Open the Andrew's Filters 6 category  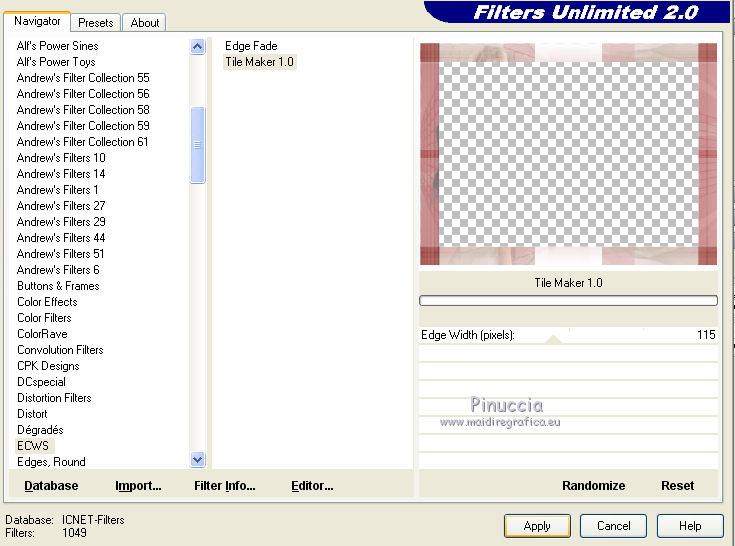(x=58, y=269)
